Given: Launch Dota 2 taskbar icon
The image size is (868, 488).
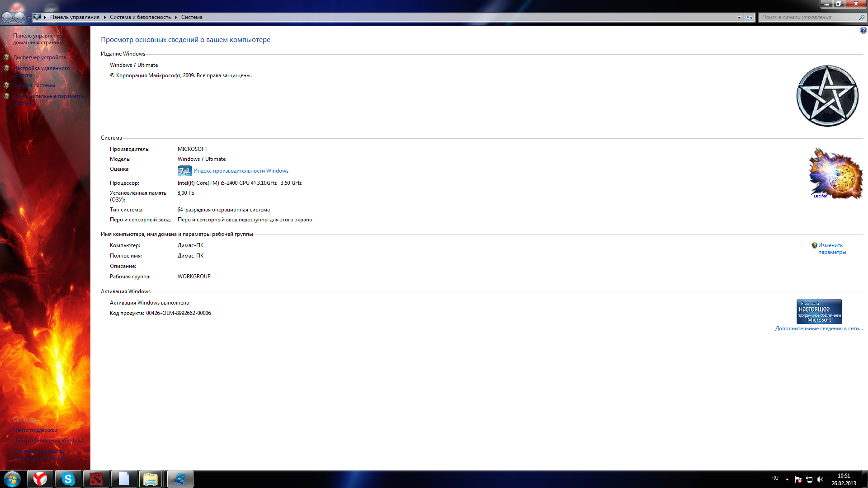Looking at the screenshot, I should coord(96,479).
